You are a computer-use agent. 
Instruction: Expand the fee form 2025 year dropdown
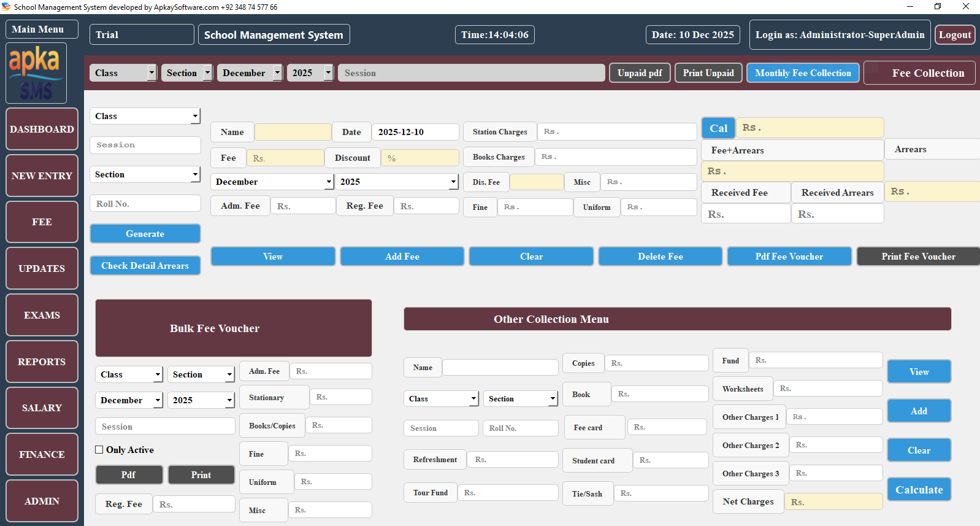[x=397, y=182]
